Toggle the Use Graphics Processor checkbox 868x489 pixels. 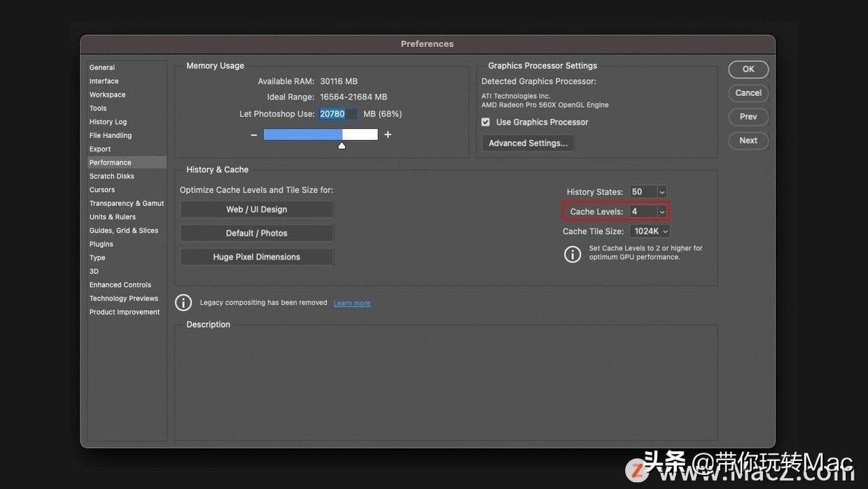(486, 122)
